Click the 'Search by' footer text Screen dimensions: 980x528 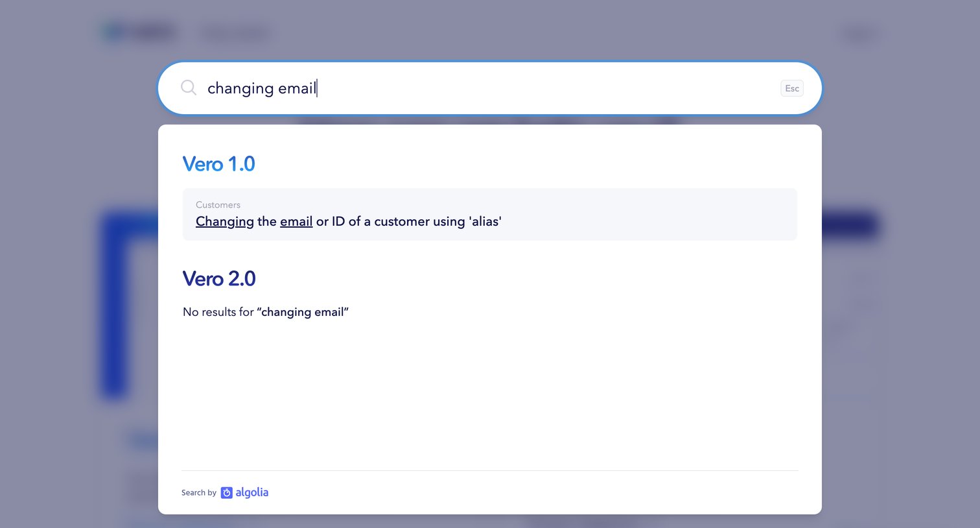pos(199,493)
